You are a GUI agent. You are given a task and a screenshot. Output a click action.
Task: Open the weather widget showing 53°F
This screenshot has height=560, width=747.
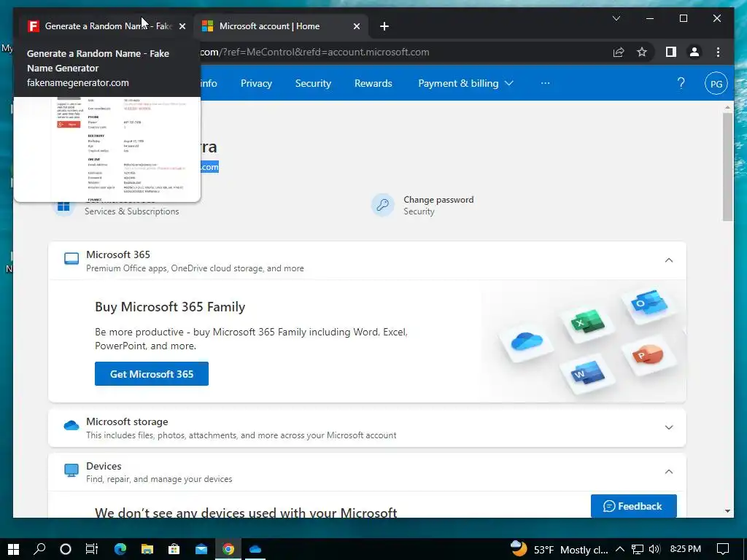[559, 549]
